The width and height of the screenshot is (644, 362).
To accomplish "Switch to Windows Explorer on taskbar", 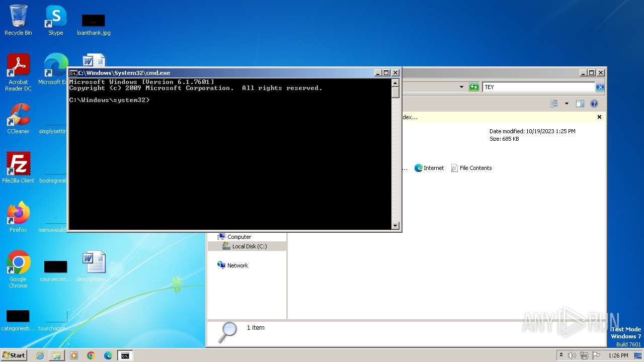I will coord(57,355).
